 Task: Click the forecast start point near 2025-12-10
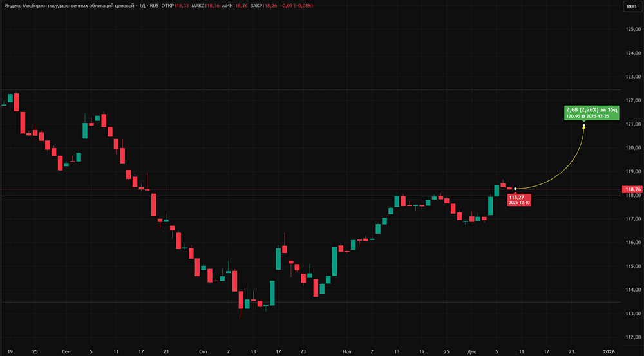515,189
